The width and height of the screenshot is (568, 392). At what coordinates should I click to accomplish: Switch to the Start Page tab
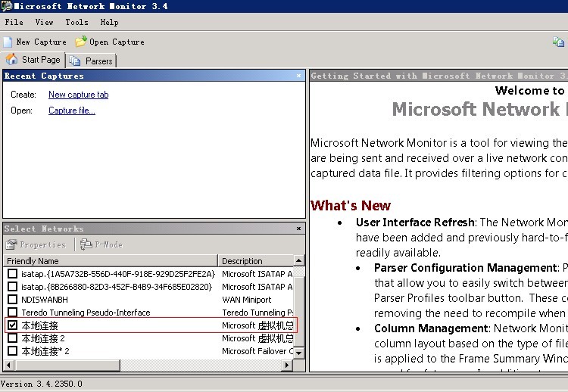coord(33,60)
